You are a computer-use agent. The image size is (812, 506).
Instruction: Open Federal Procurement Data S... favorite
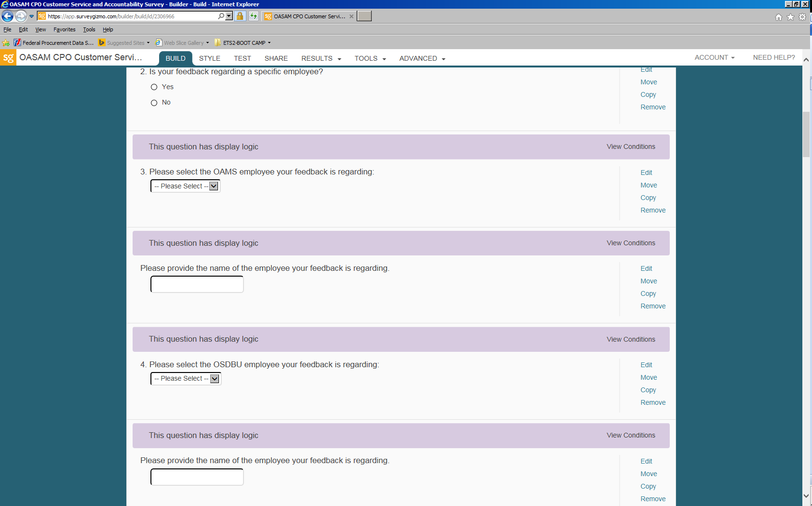point(54,42)
